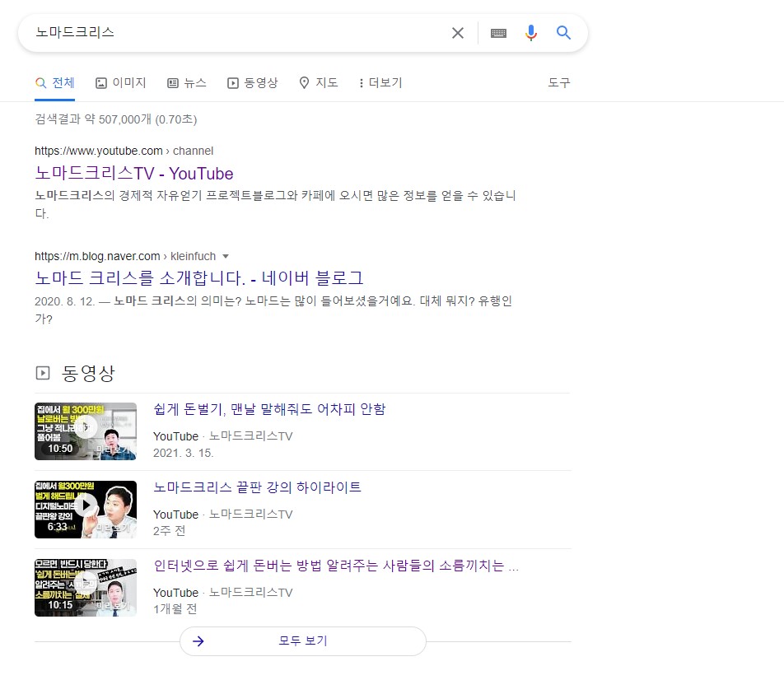The height and width of the screenshot is (680, 784).
Task: Open video 인터넷으로 쉽게 돈버는 방법 알려주는
Action: [x=336, y=566]
